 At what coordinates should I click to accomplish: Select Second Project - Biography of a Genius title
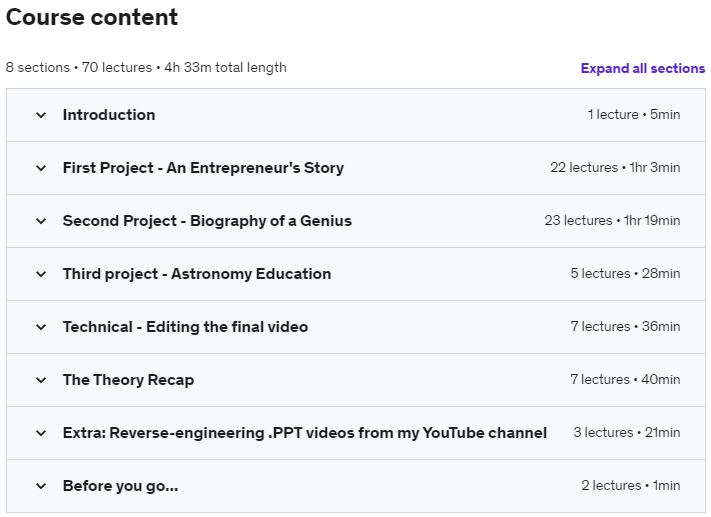(207, 221)
